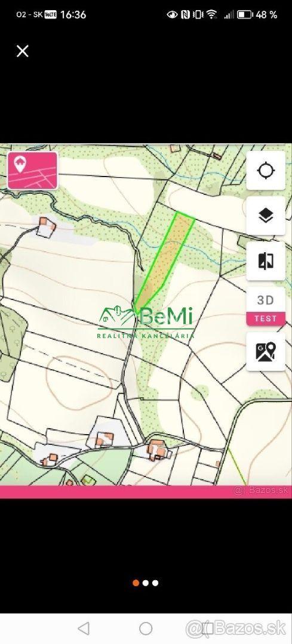Tap the pink TEST label badge

click(266, 318)
